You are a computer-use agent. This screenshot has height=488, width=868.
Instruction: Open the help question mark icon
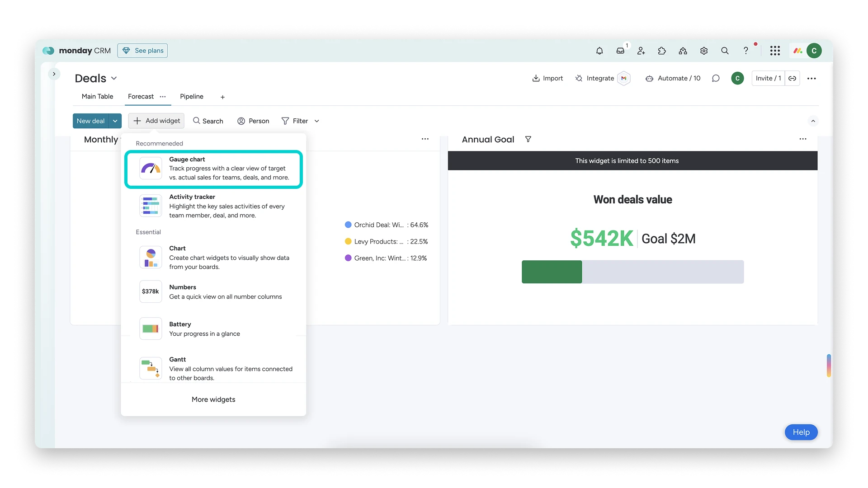tap(746, 51)
